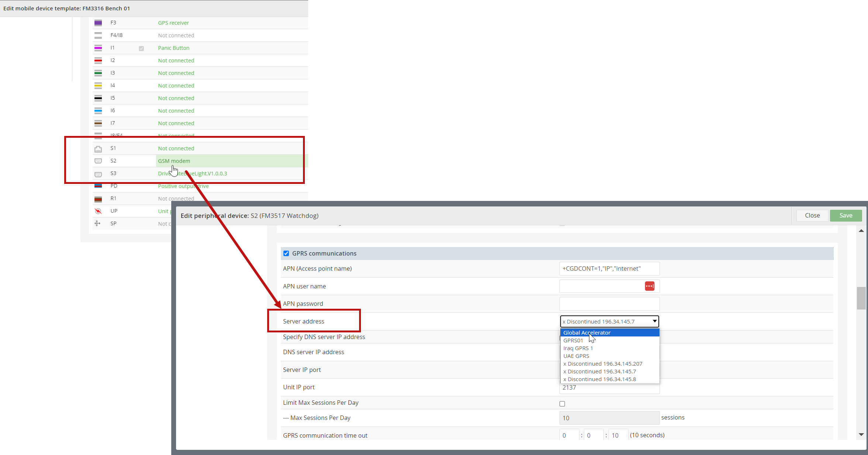Click the timeout minutes field
The image size is (868, 455).
[594, 435]
